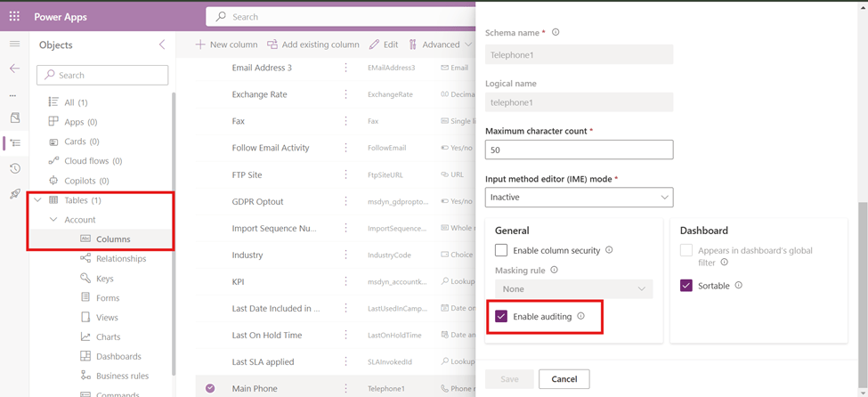Click the Cancel button

pyautogui.click(x=564, y=379)
